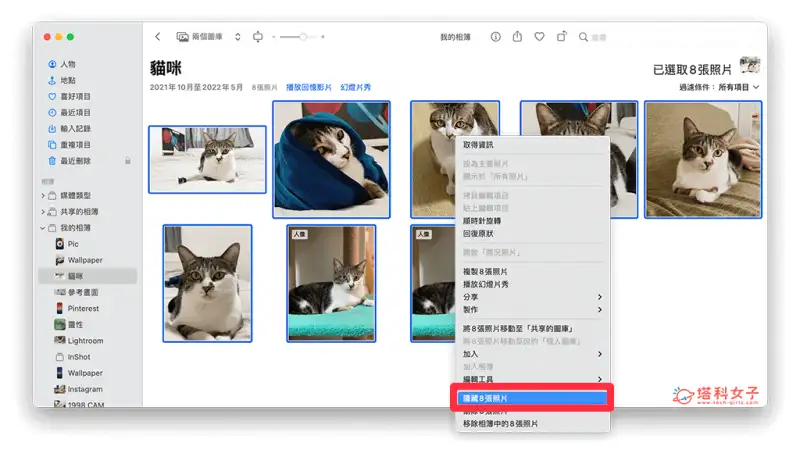The image size is (800, 450).
Task: Select the cat on teal mat portrait thumbnail
Action: tap(331, 283)
